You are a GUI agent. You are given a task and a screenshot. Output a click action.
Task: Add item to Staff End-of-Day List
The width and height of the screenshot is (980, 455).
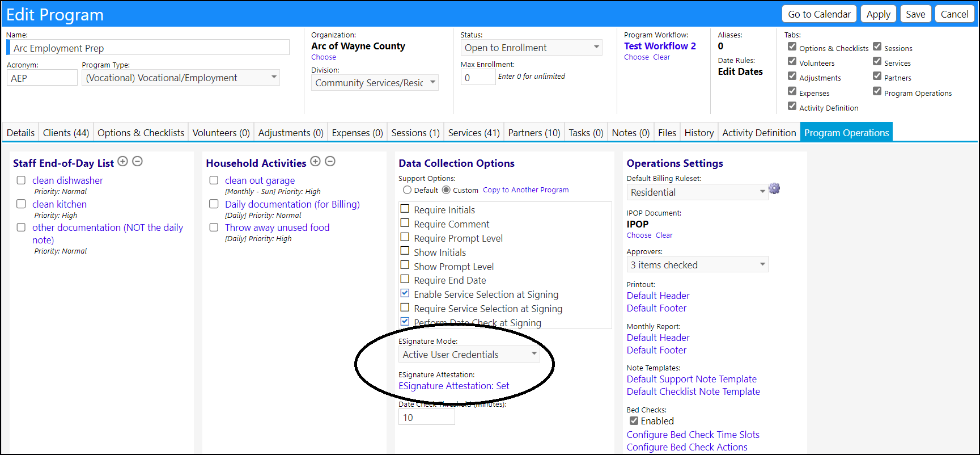tap(122, 162)
